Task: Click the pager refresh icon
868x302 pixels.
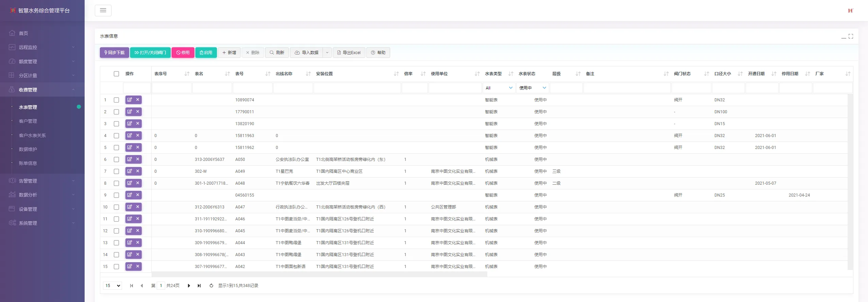Action: [211, 286]
